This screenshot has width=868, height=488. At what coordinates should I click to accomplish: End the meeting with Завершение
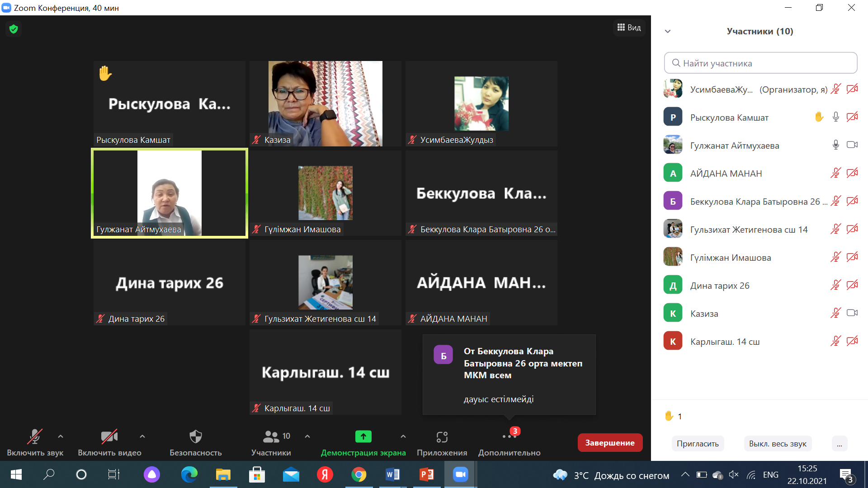point(609,443)
